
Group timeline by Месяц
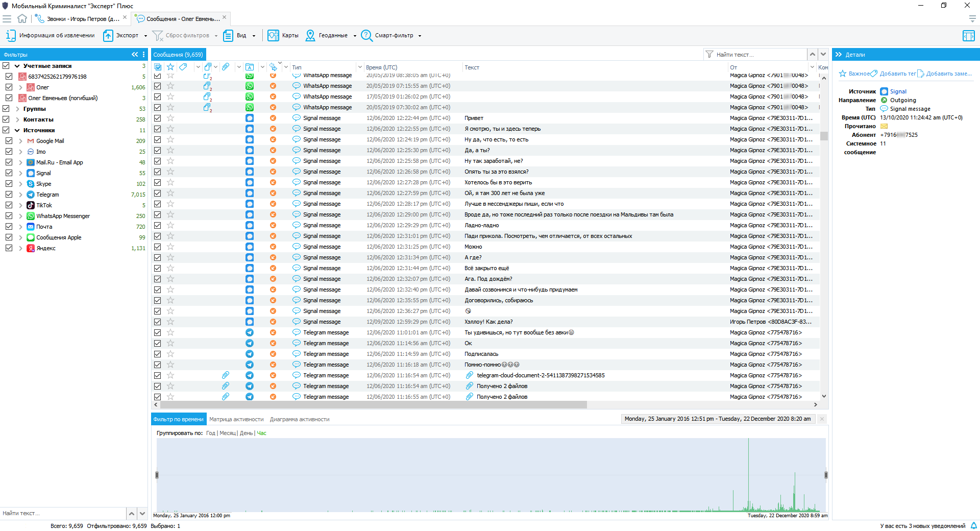click(x=227, y=433)
